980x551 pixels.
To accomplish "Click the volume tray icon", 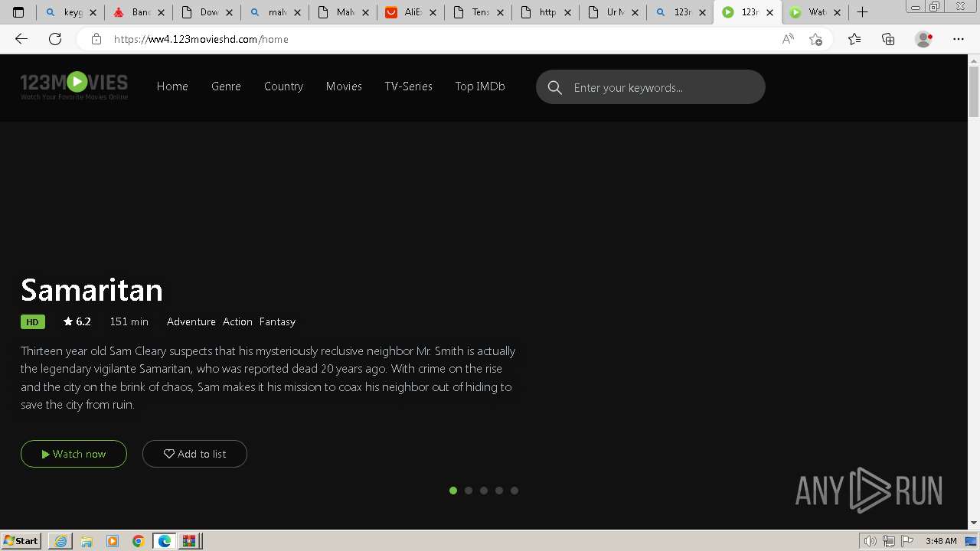I will [871, 541].
